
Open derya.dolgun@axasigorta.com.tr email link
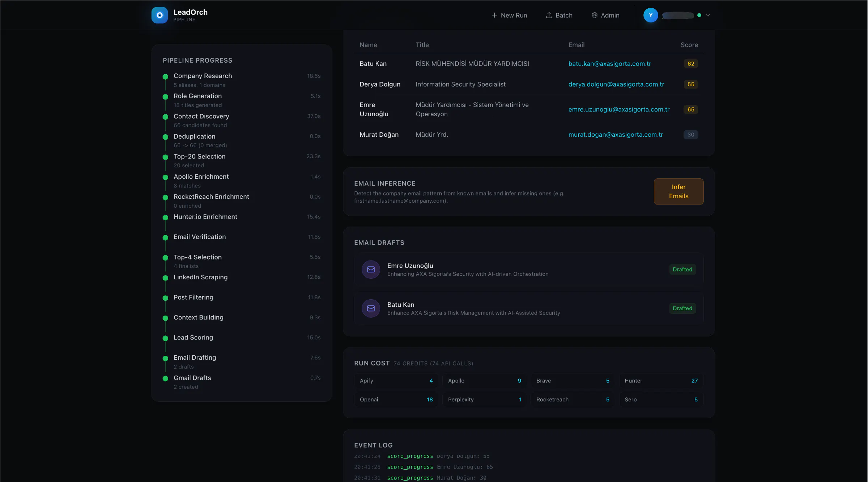point(616,84)
